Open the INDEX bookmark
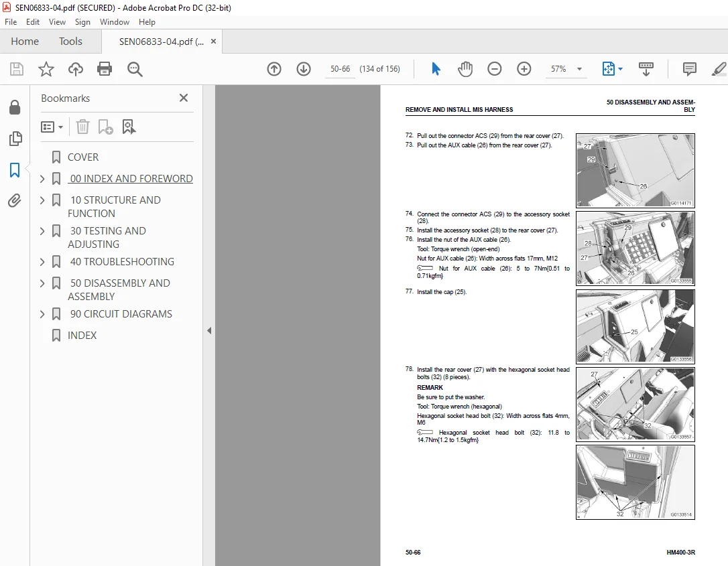 (82, 336)
